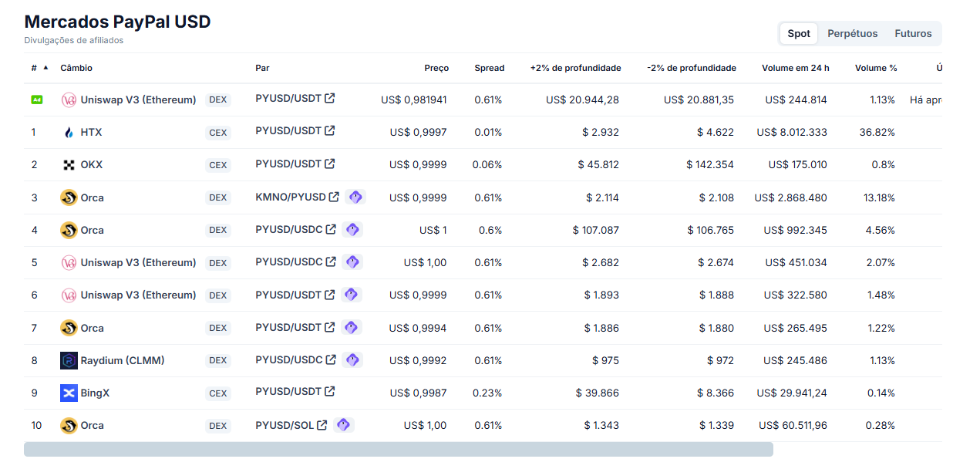Click the Mercados PayPal USD heading
This screenshot has width=980, height=469.
click(117, 22)
